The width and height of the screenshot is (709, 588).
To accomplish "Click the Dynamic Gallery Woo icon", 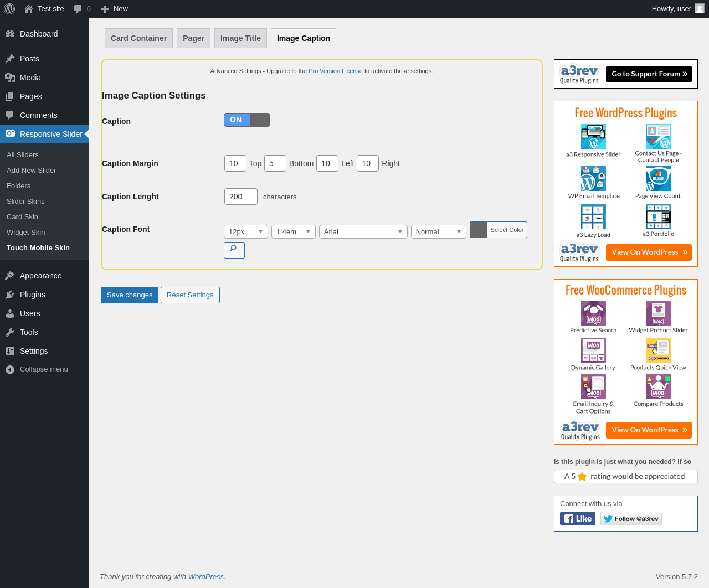I will (593, 350).
